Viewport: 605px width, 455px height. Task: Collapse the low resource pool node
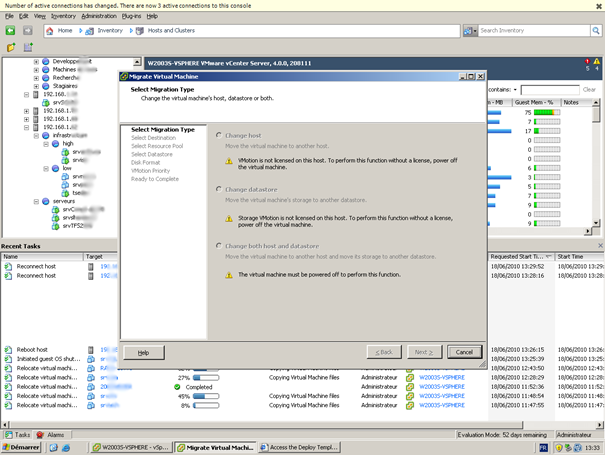coord(46,168)
